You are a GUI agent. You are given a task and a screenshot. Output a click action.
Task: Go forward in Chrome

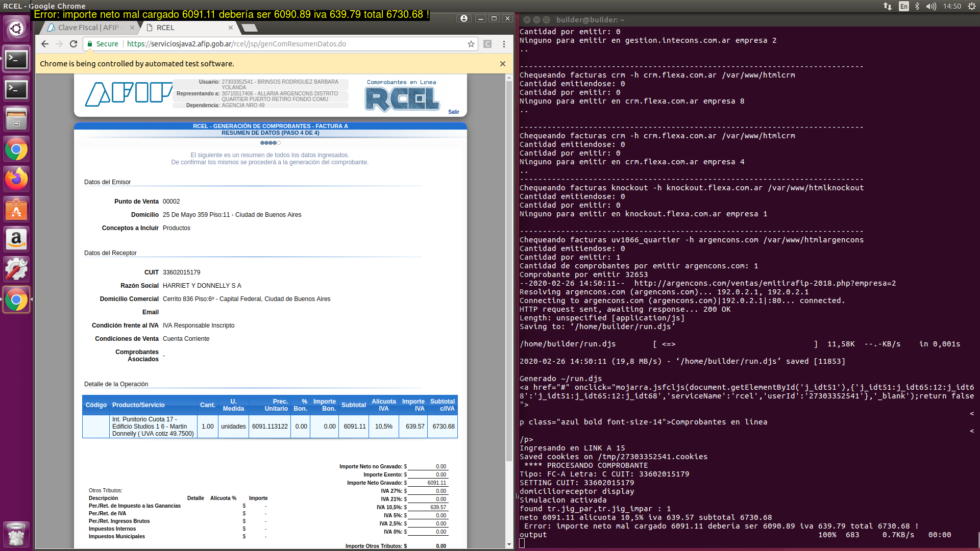pos(59,44)
